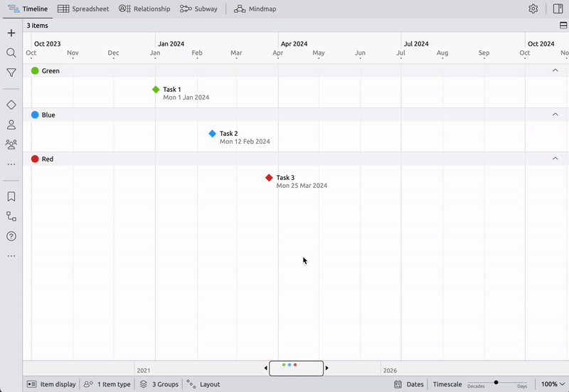Click the red circle in Red group header
Image resolution: width=569 pixels, height=392 pixels.
point(35,159)
